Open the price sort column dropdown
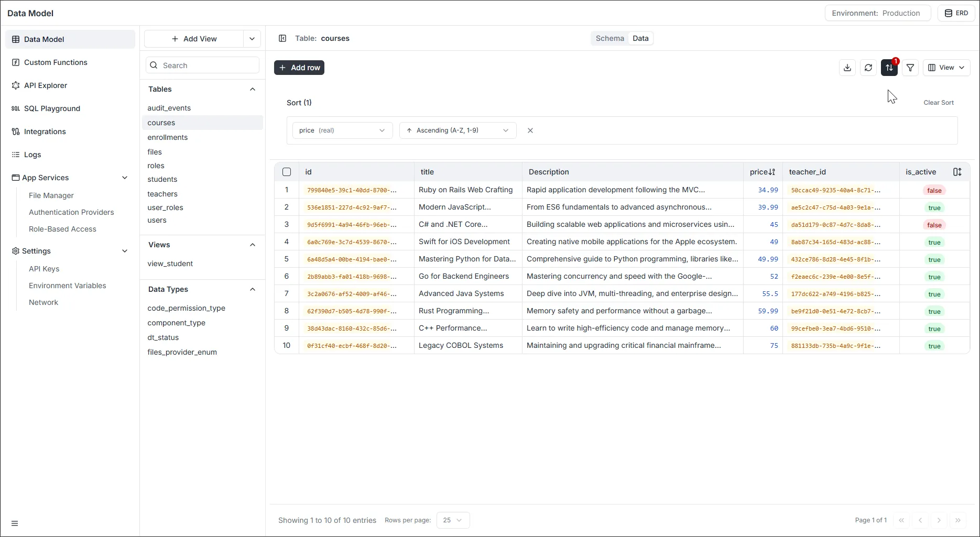The image size is (980, 537). point(342,130)
